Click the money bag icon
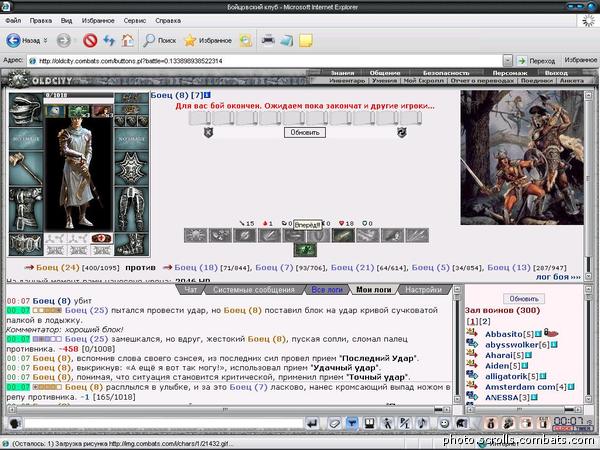600x450 pixels. (x=491, y=423)
